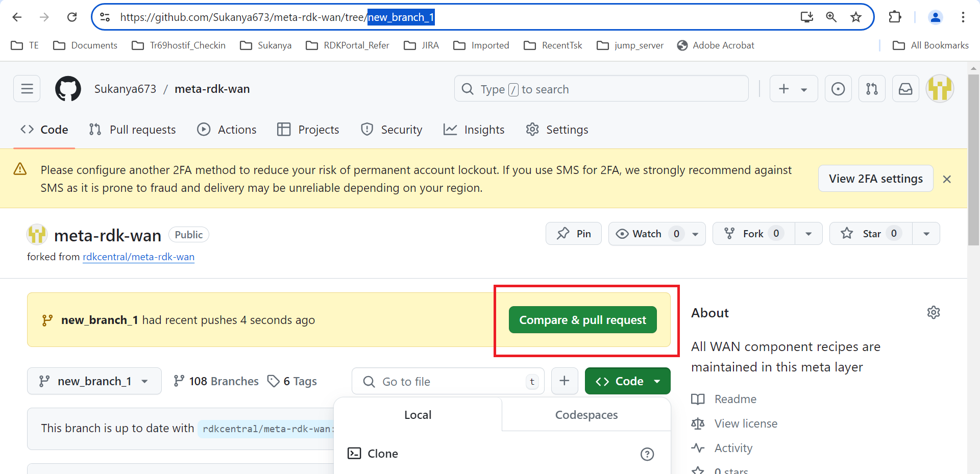Reload the current page
The image size is (980, 474).
(x=72, y=17)
